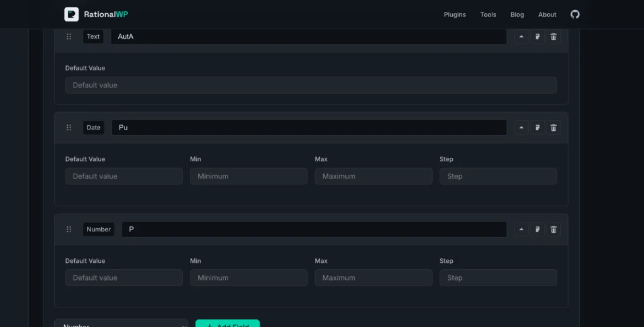Viewport: 644px width, 327px height.
Task: Focus Default Value input of P number field
Action: 124,278
